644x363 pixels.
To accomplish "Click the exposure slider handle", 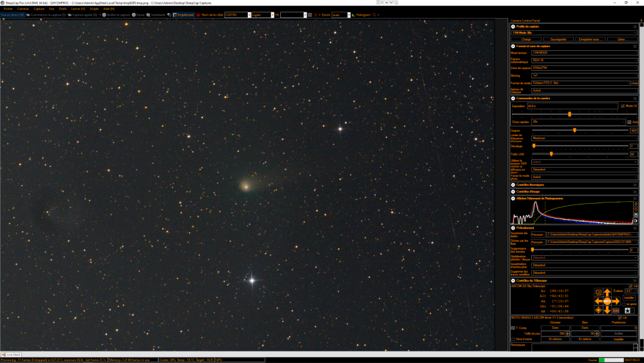I will pyautogui.click(x=570, y=114).
